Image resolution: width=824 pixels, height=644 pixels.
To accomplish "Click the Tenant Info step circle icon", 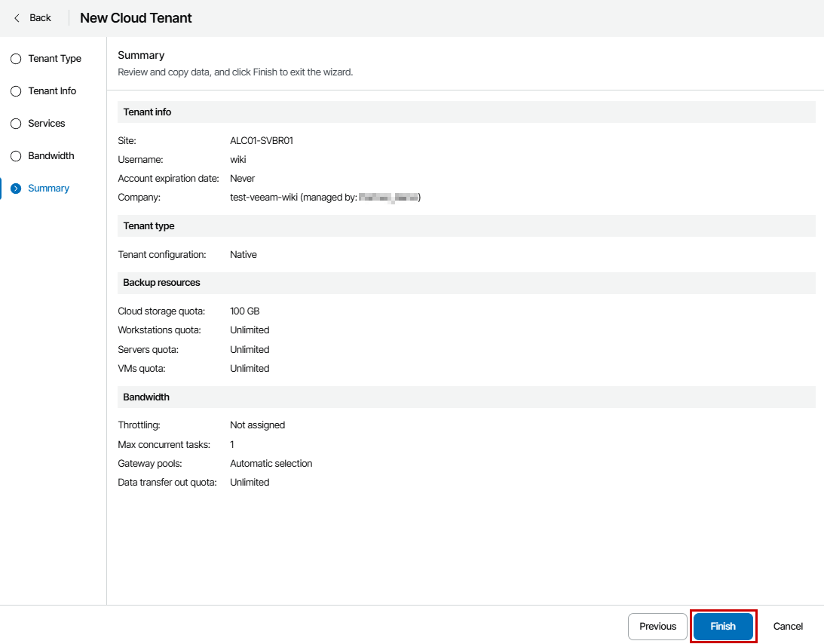I will (x=15, y=90).
